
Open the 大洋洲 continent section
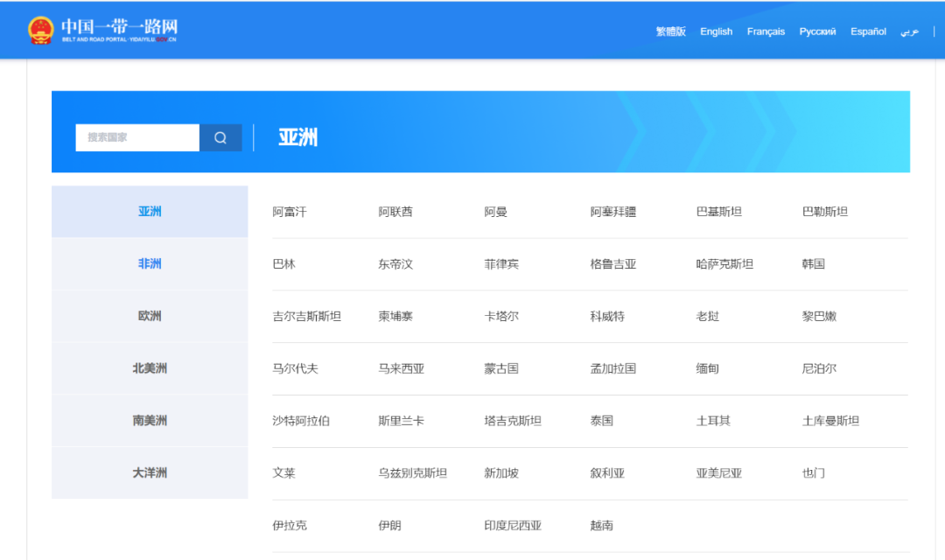point(150,472)
